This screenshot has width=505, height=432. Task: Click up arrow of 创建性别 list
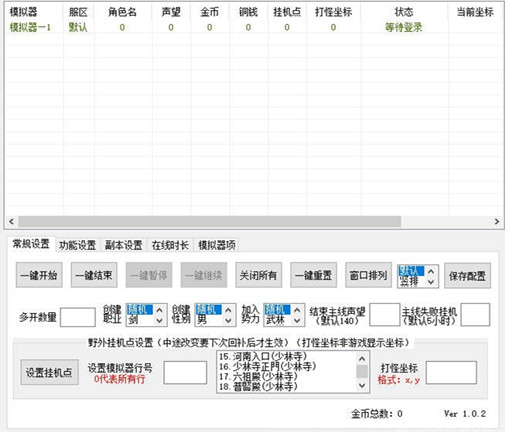228,310
